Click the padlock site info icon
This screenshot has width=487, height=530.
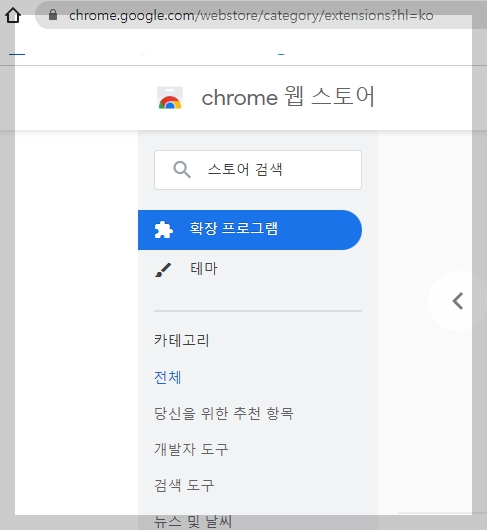[x=53, y=15]
